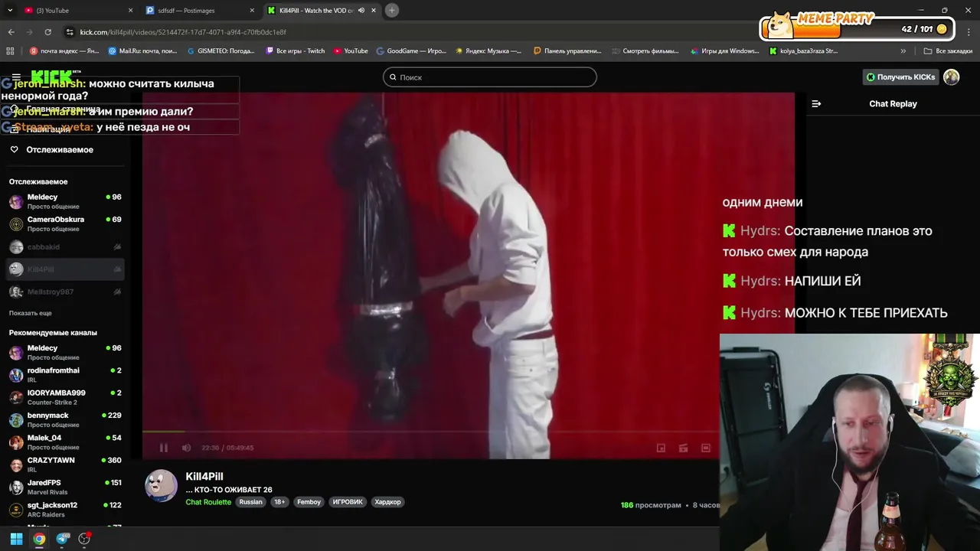The image size is (980, 551).
Task: Open Игры для Windows bookmark
Action: (724, 51)
